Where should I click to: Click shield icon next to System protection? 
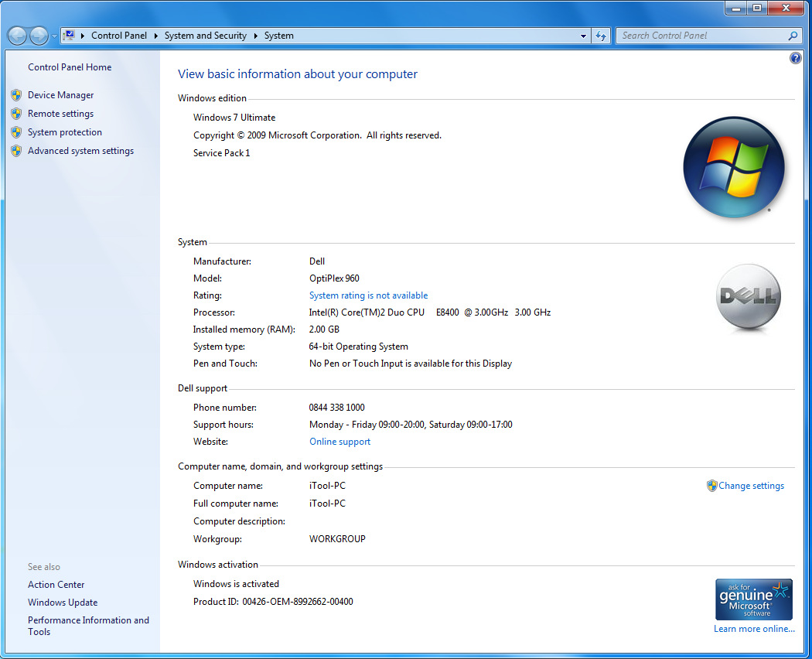[16, 132]
